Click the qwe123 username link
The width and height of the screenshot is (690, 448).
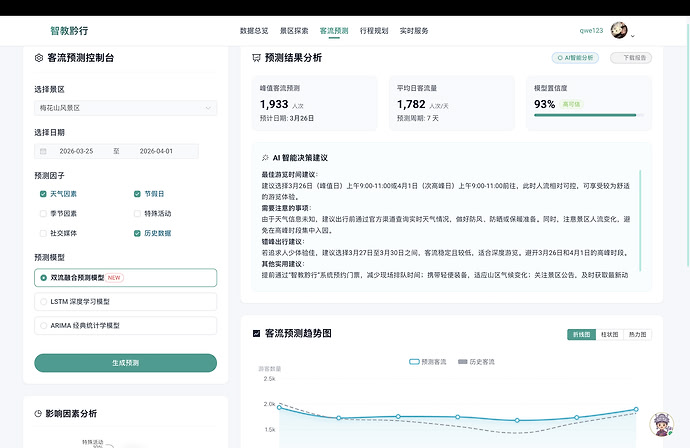click(591, 31)
